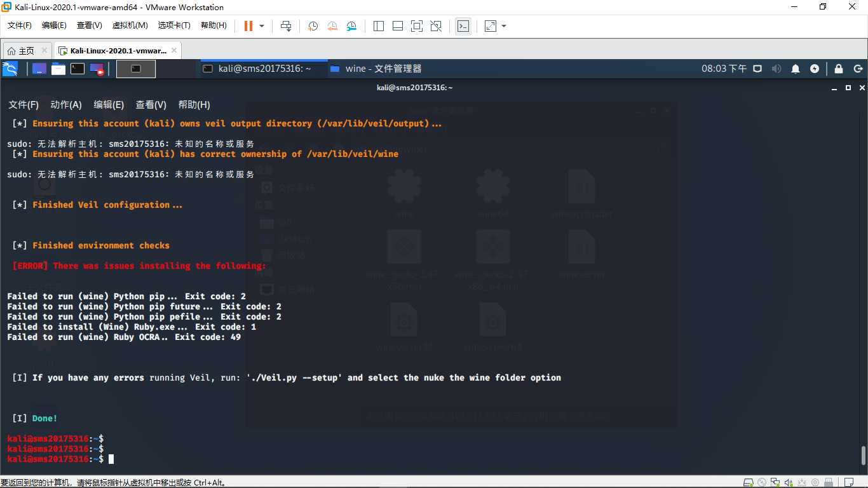
Task: Maximize the kali terminal window
Action: click(x=848, y=88)
